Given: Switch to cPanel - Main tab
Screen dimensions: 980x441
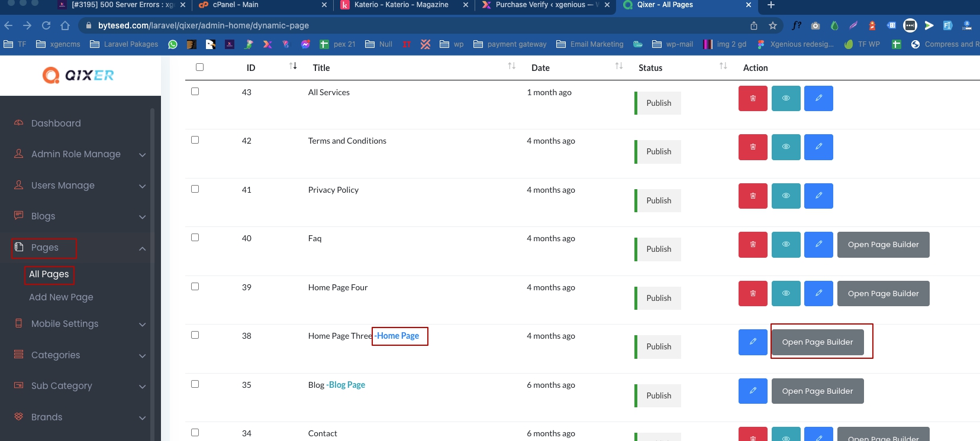Looking at the screenshot, I should click(262, 5).
